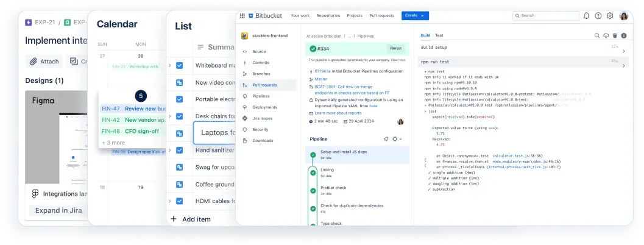Show build log info icon
644x245 pixels.
[624, 36]
